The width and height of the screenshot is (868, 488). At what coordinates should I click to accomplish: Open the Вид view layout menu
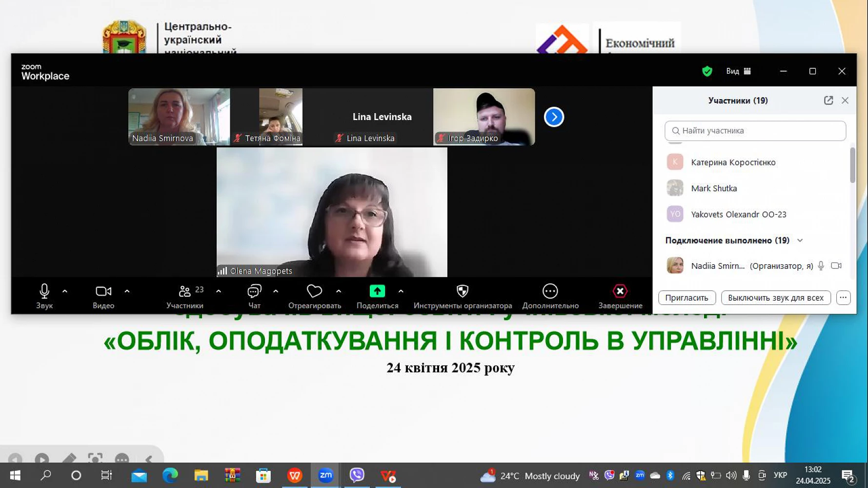coord(738,71)
